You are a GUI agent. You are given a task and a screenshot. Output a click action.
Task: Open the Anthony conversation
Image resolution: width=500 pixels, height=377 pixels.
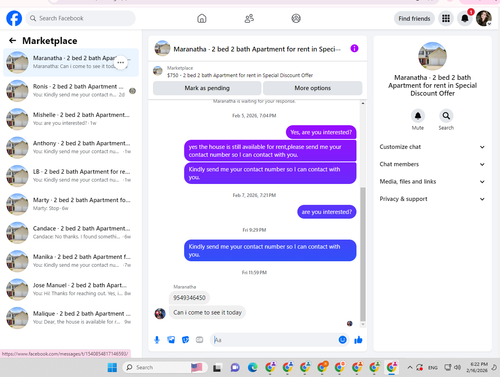[71, 147]
